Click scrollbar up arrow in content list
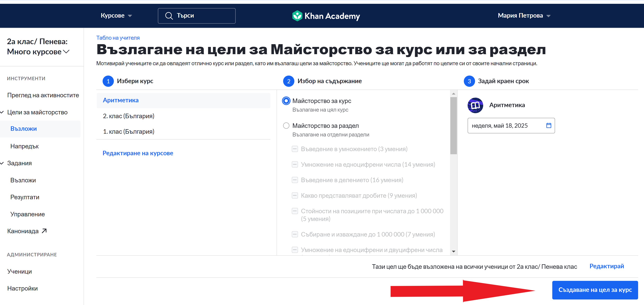Viewport: 644px width, 305px height. click(x=453, y=94)
